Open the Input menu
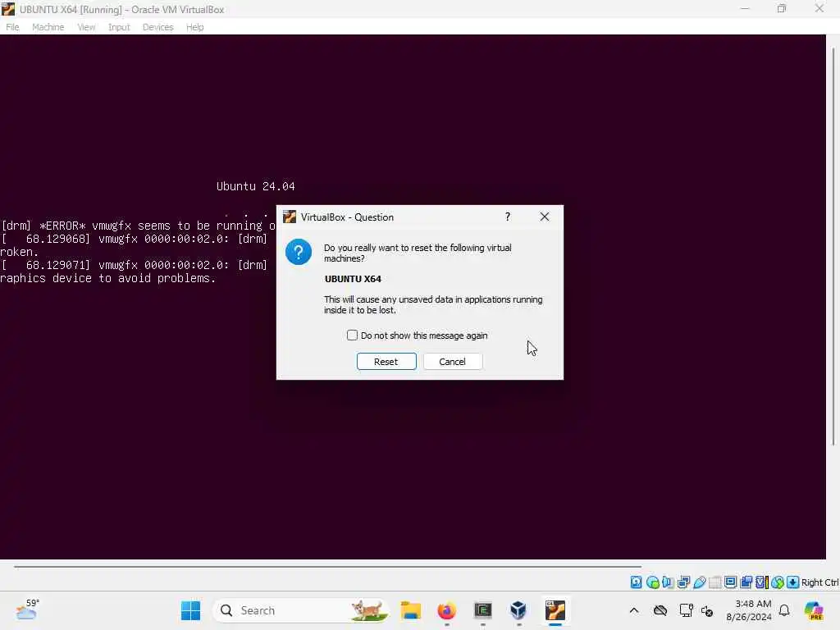Viewport: 840px width, 630px height. (x=119, y=27)
